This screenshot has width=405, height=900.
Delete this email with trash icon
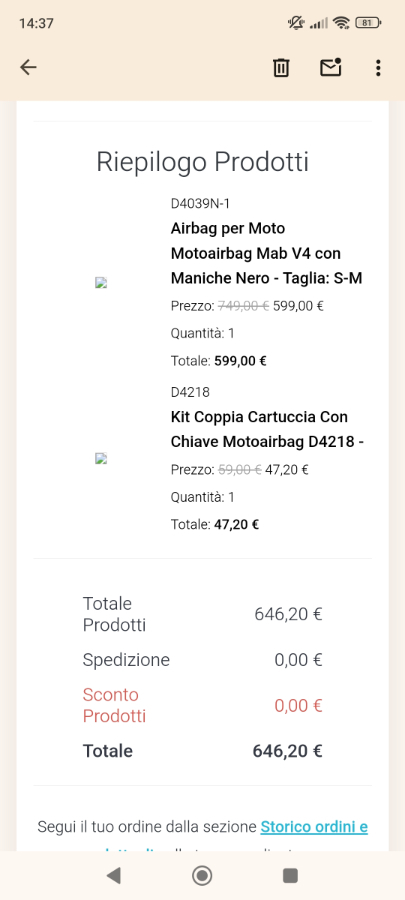coord(281,68)
